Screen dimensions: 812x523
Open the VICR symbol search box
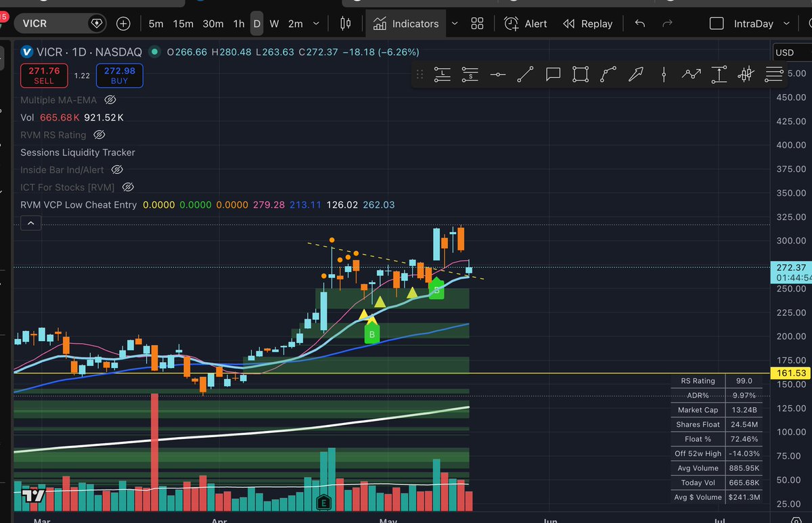tap(61, 24)
